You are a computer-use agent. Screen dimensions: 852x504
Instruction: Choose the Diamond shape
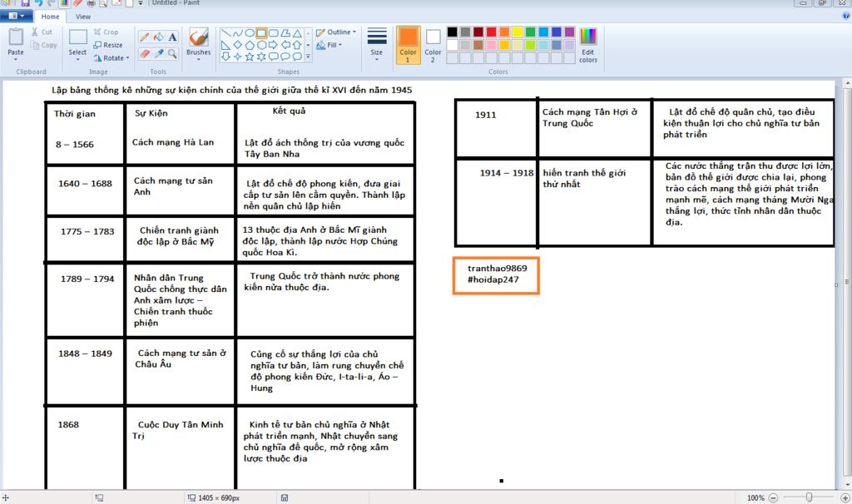pyautogui.click(x=237, y=45)
